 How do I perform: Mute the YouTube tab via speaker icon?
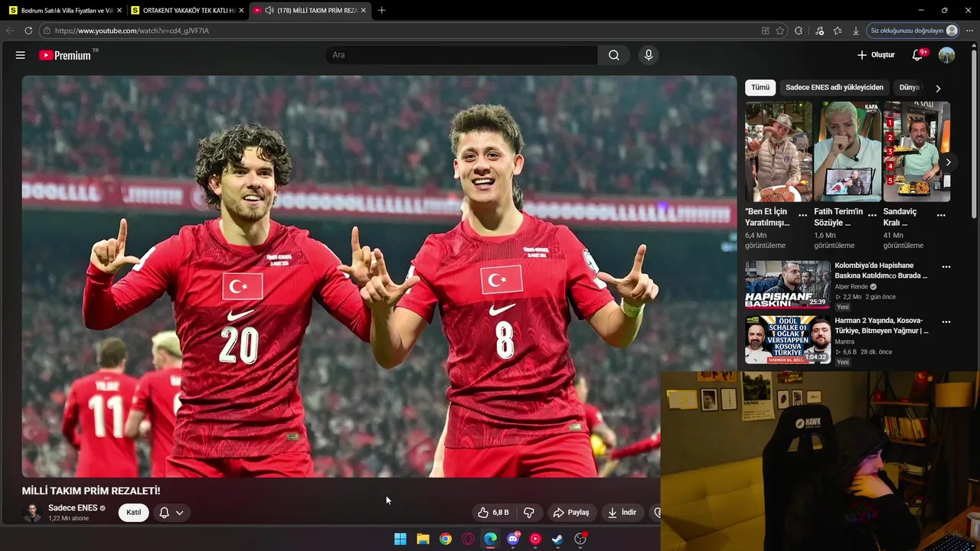pos(269,10)
